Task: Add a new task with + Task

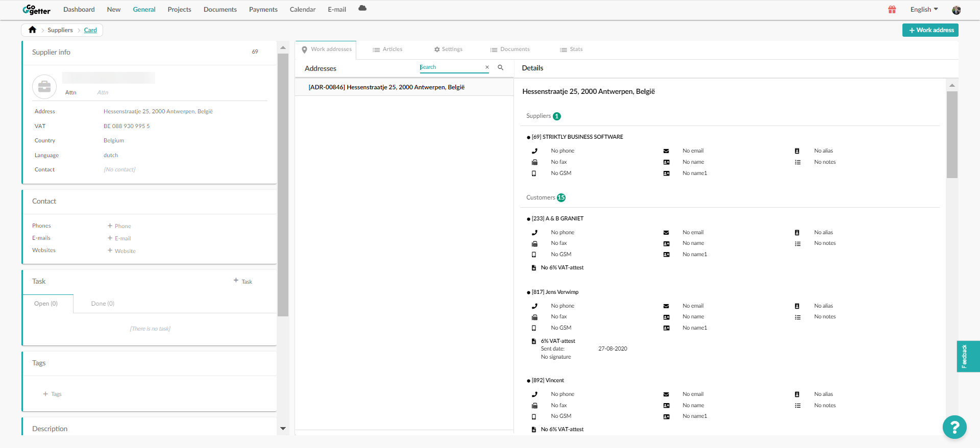Action: point(243,281)
